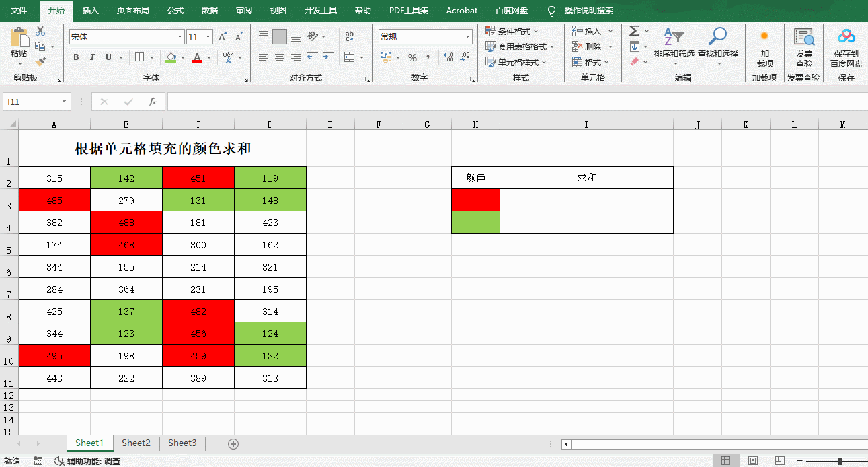Open the font name dropdown (宋体)
868x467 pixels.
pyautogui.click(x=180, y=37)
